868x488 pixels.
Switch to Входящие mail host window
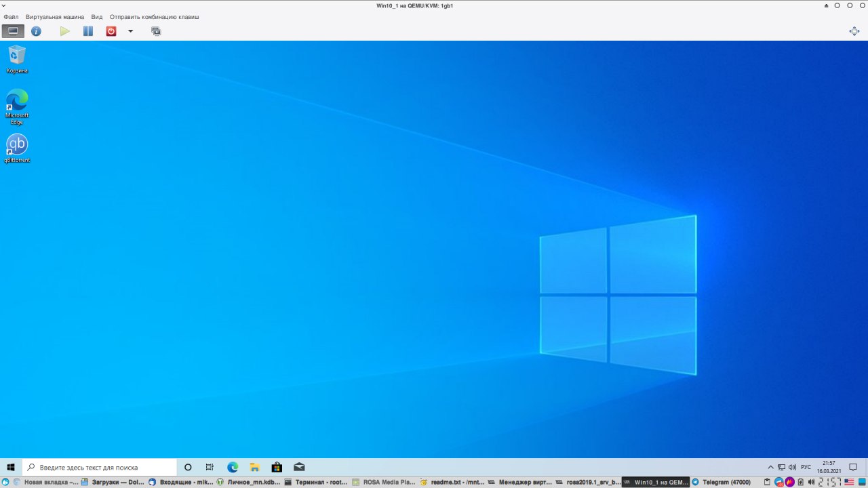click(x=181, y=483)
